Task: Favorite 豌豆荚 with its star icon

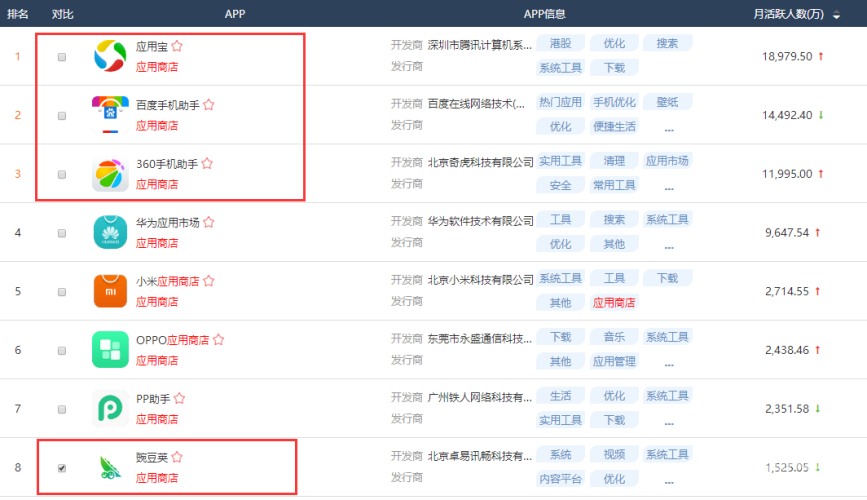Action: pyautogui.click(x=177, y=457)
